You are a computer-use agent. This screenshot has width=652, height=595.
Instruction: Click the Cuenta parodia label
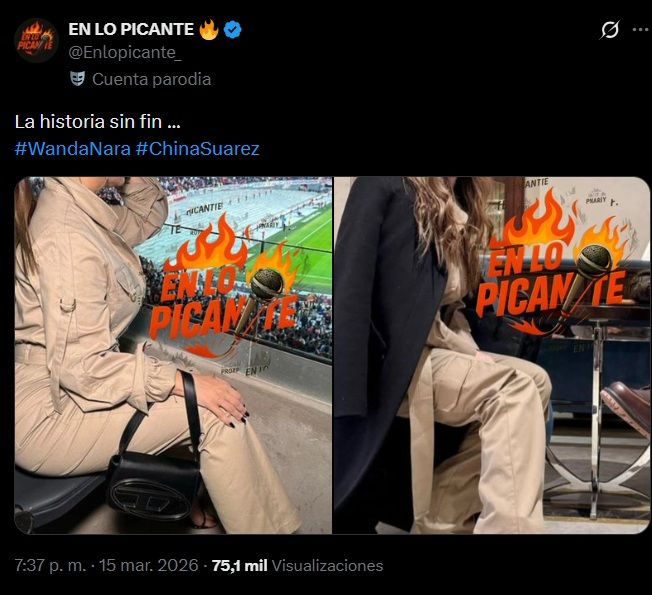[x=151, y=79]
